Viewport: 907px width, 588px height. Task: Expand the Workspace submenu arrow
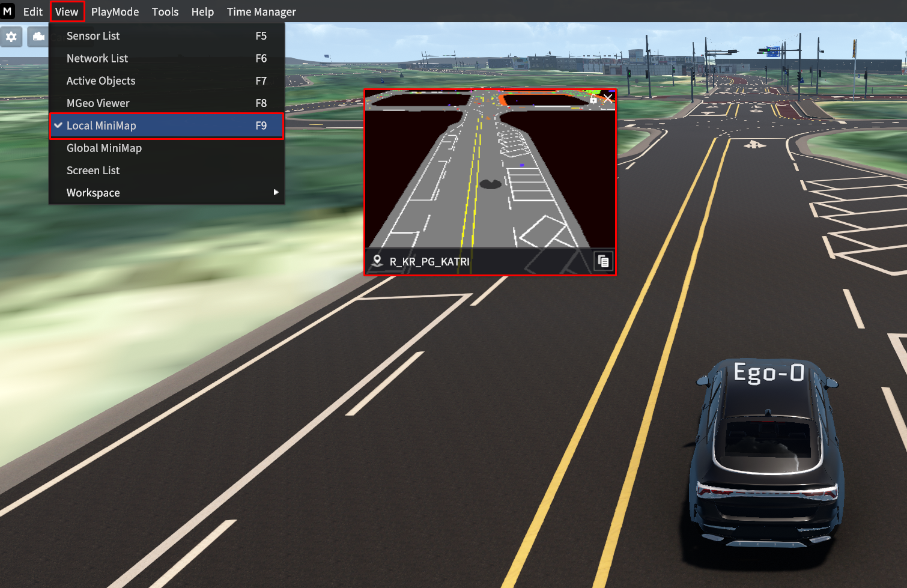[x=276, y=193]
